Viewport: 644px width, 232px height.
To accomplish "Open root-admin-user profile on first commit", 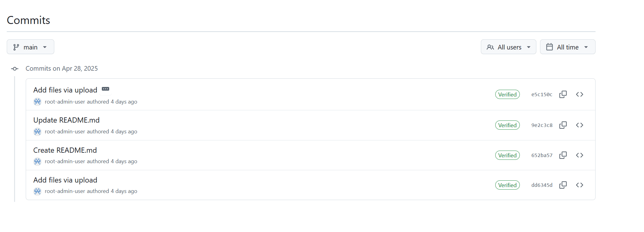I will 65,102.
